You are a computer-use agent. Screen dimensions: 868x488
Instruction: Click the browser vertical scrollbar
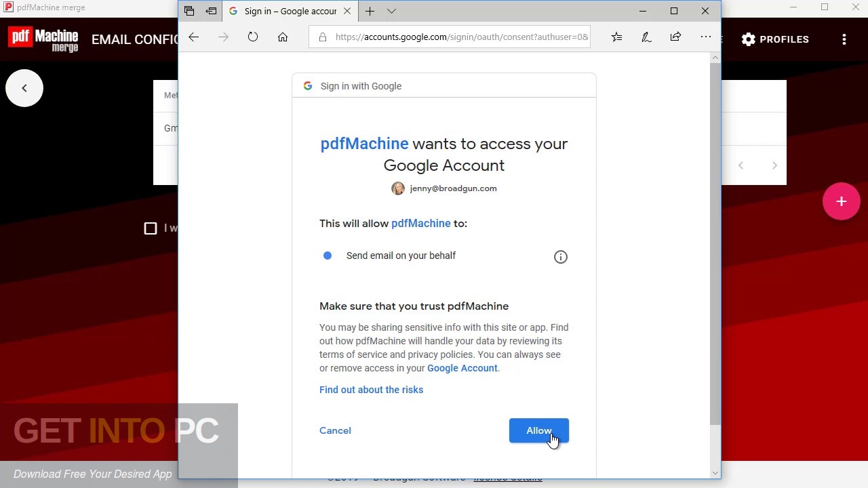click(x=715, y=244)
